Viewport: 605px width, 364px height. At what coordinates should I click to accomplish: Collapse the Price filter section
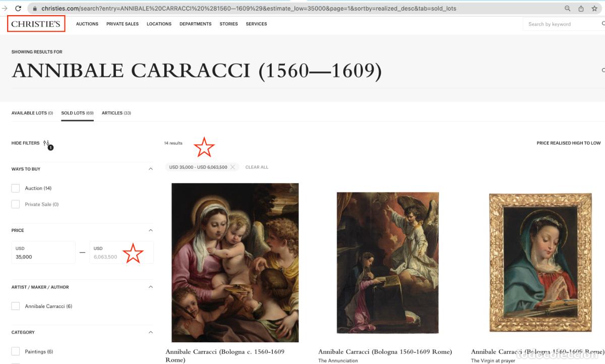tap(150, 230)
